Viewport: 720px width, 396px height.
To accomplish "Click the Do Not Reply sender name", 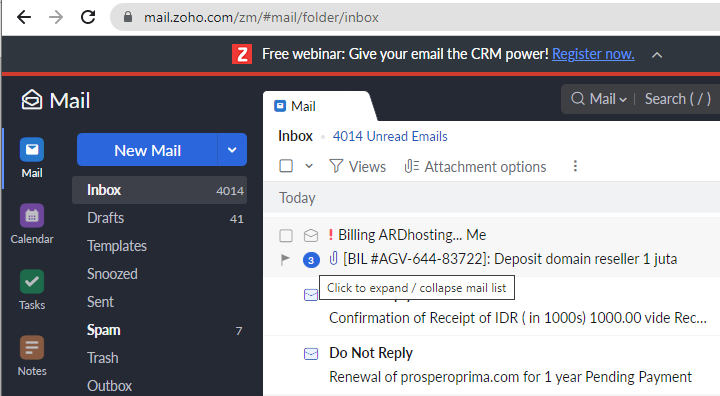I will click(x=371, y=353).
